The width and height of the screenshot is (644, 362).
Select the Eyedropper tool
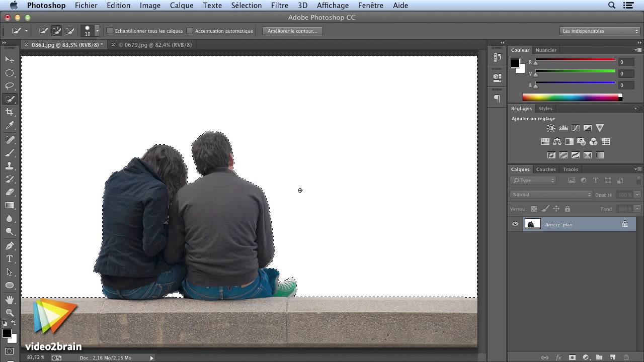10,126
